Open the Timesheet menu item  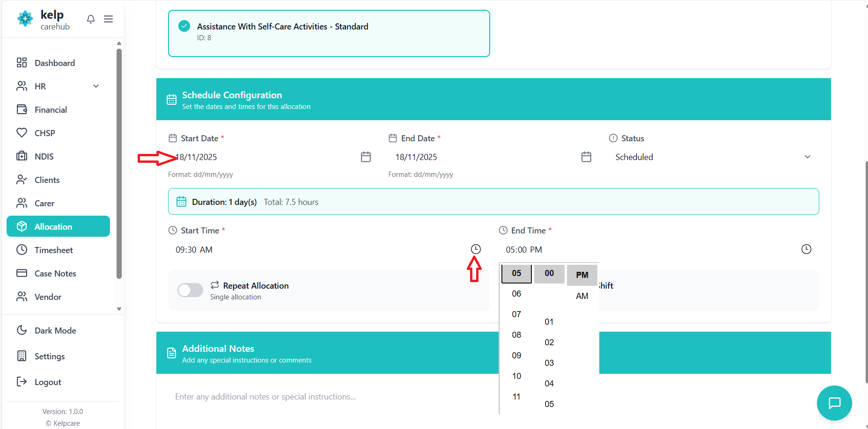(x=53, y=250)
